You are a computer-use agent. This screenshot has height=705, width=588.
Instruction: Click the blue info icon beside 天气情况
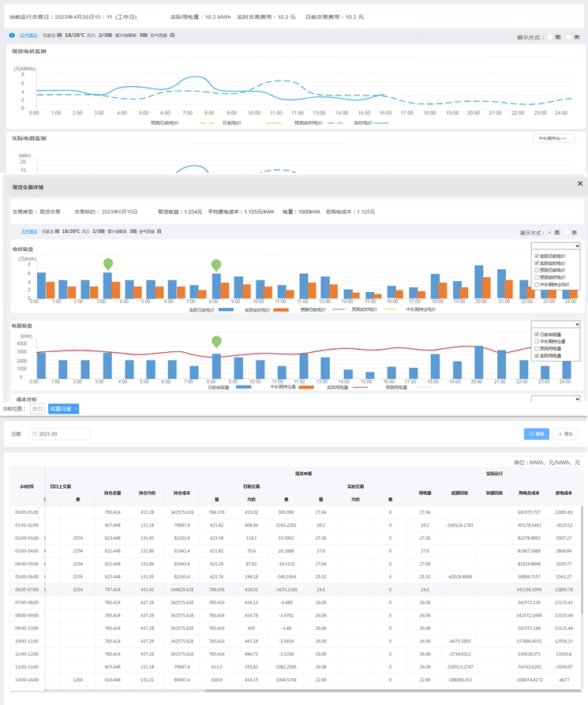[x=12, y=36]
